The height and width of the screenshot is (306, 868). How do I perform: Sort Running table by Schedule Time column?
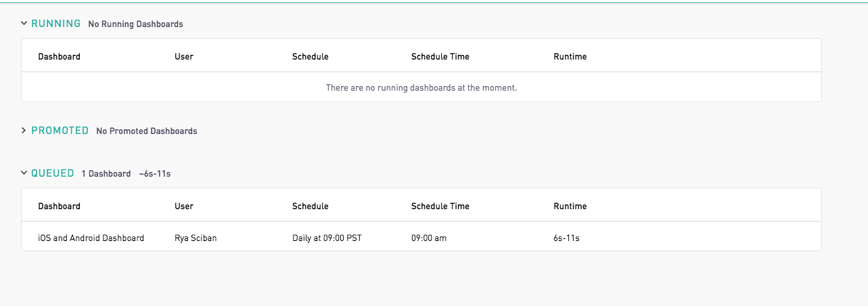click(x=440, y=57)
